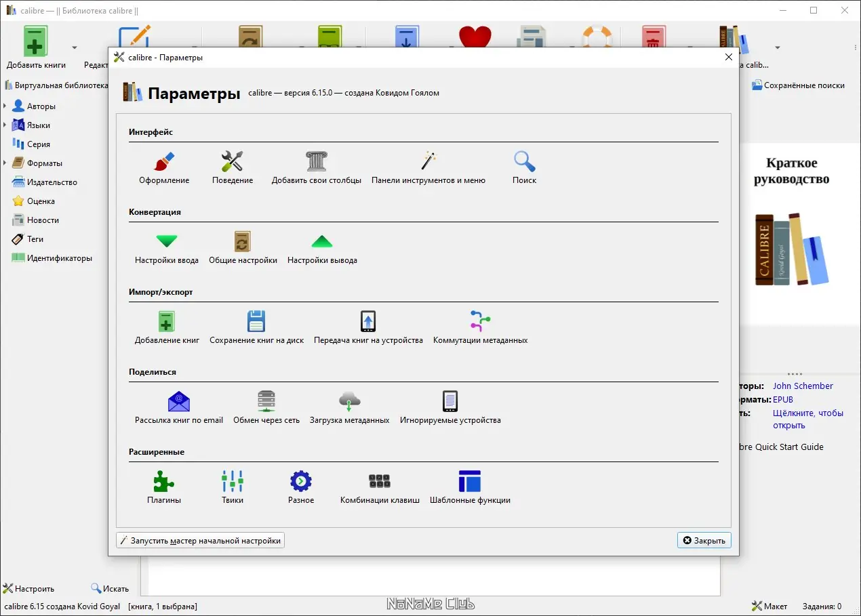The image size is (861, 616).
Task: Click the news fetch toolbar icon
Action: pos(532,37)
